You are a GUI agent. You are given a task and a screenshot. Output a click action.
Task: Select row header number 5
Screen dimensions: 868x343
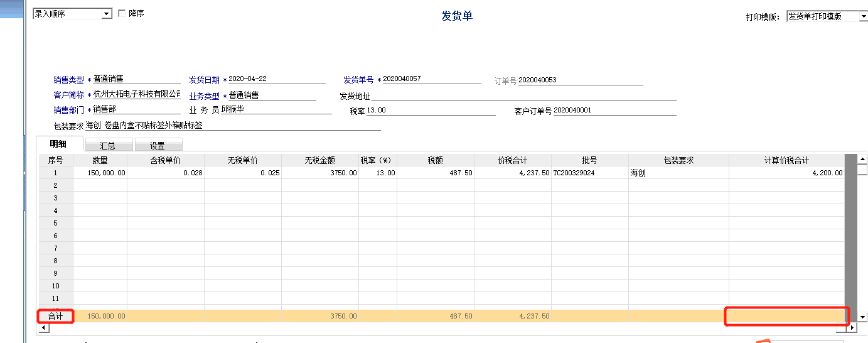56,223
